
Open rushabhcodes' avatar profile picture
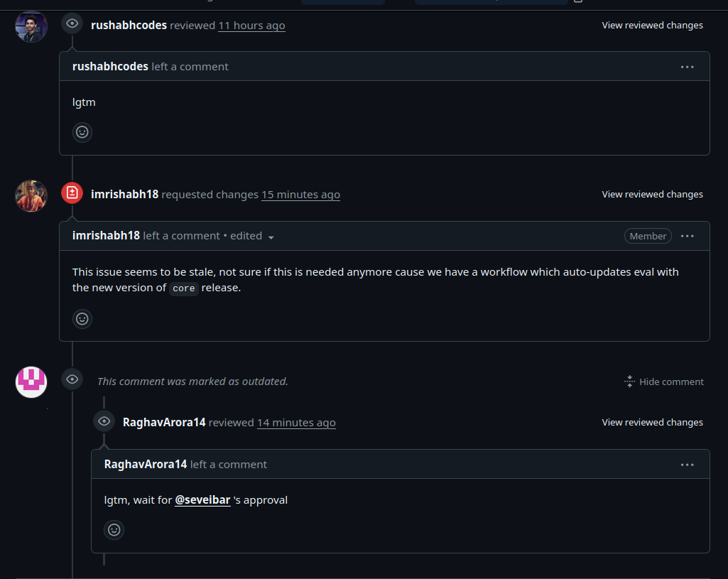31,26
